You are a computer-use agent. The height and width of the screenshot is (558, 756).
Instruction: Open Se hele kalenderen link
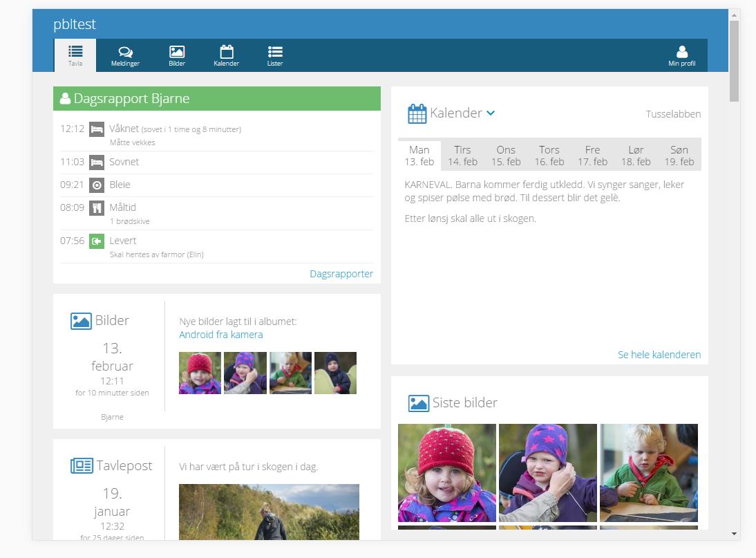pos(659,355)
